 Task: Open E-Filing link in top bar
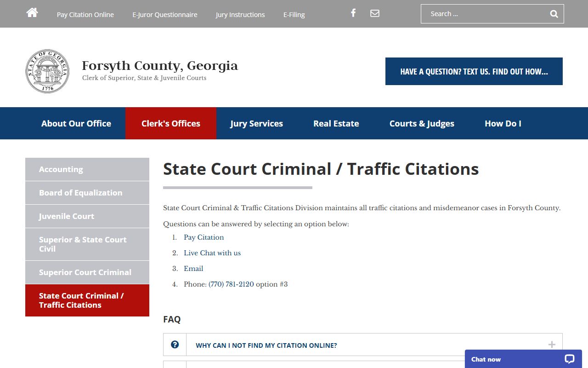(x=294, y=15)
